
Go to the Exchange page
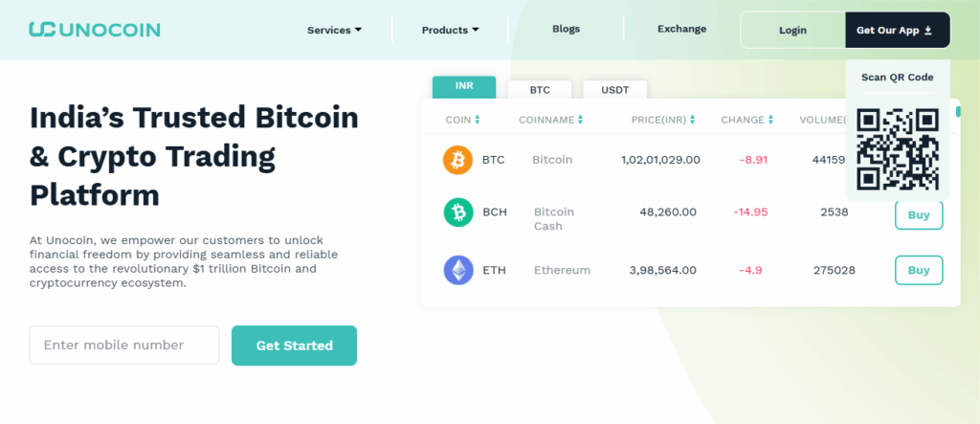coord(681,29)
